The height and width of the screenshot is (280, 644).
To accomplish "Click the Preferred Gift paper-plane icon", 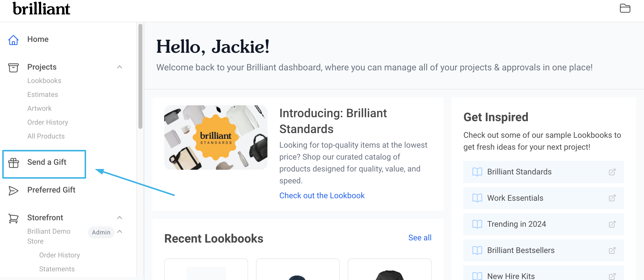I will click(13, 191).
